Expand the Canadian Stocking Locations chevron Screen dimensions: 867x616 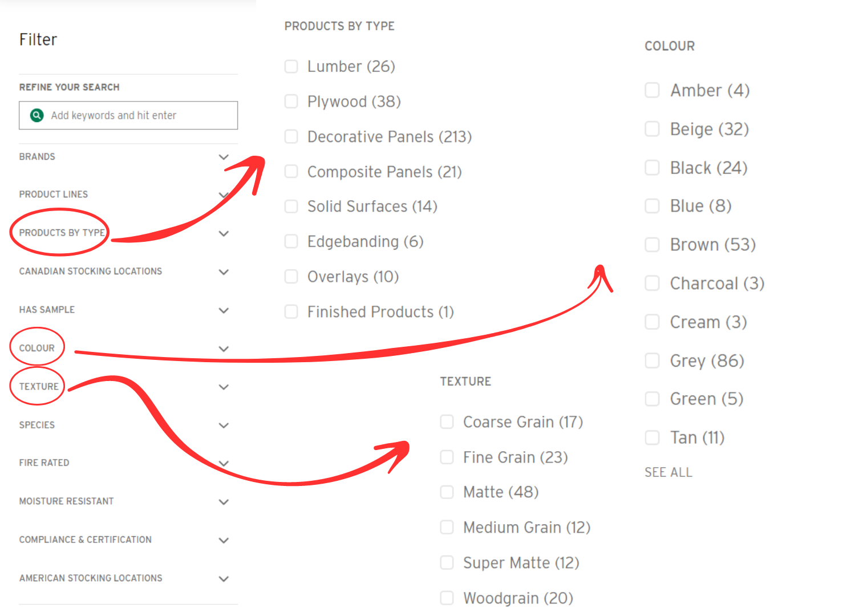pos(224,271)
